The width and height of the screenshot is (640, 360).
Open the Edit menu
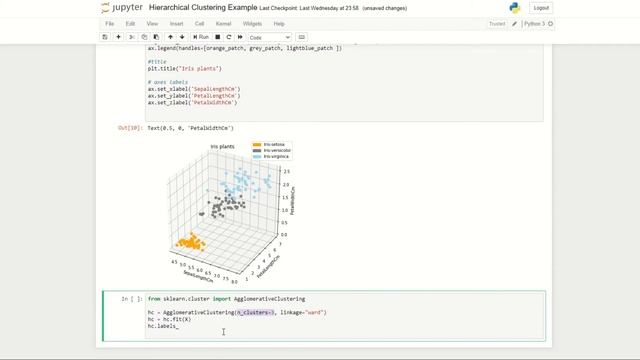coord(130,24)
